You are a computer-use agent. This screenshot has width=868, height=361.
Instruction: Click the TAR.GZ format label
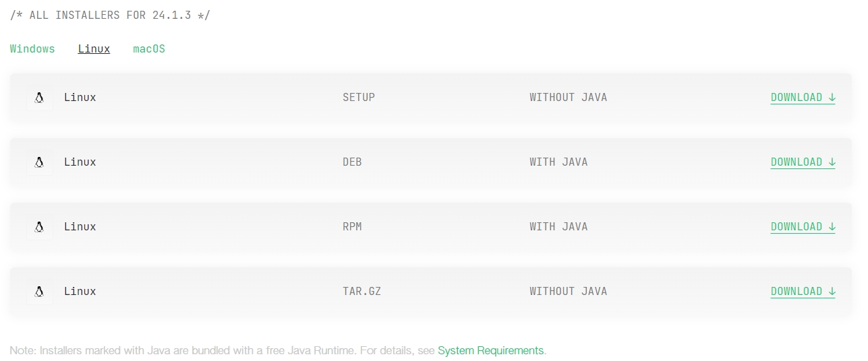362,292
